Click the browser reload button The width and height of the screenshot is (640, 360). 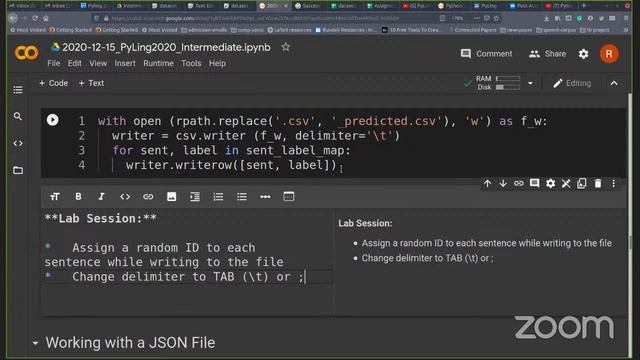point(35,18)
